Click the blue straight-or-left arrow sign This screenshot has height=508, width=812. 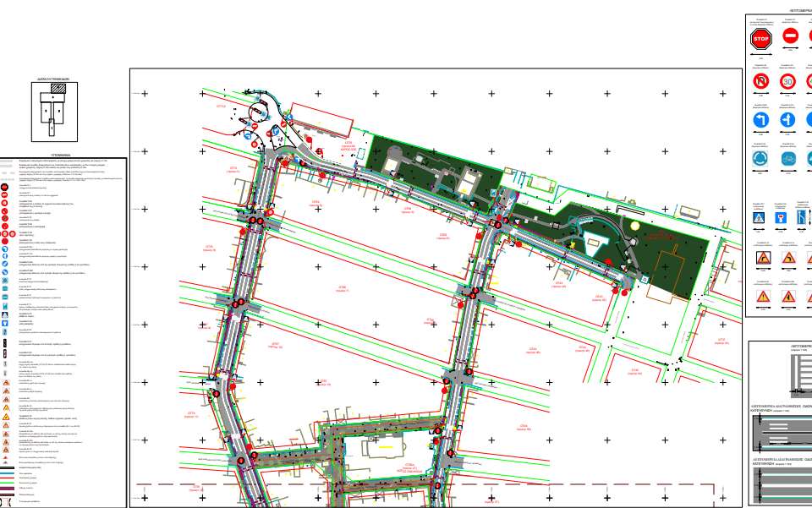click(788, 121)
